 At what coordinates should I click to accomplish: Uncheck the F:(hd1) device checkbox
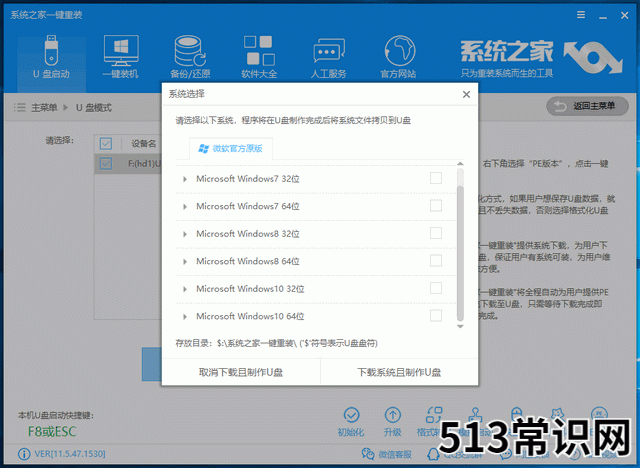coord(106,164)
